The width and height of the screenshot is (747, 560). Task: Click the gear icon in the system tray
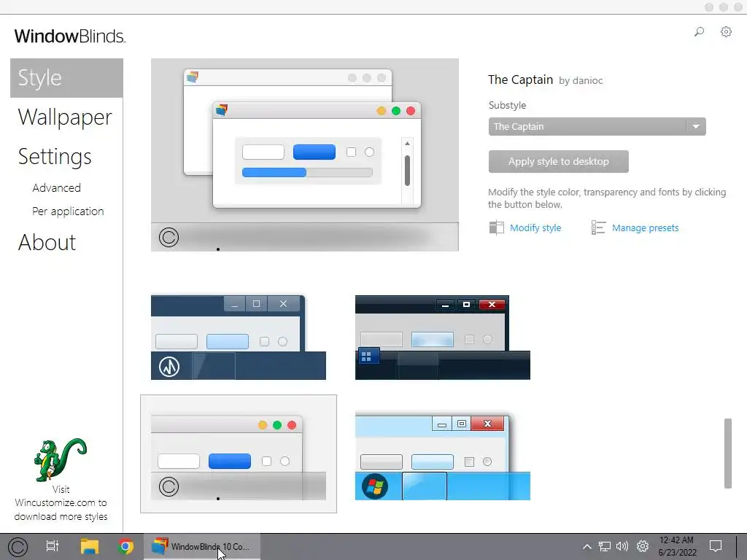[643, 546]
